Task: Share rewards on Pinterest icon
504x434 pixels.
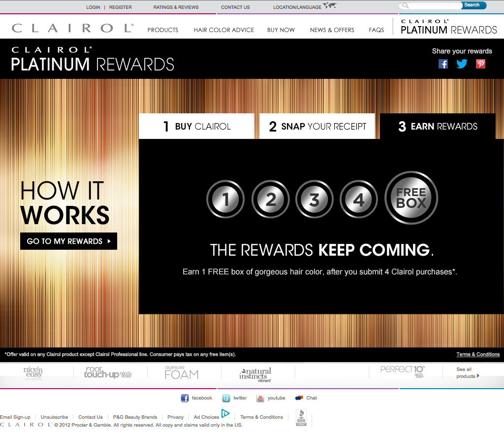Action: [x=480, y=64]
